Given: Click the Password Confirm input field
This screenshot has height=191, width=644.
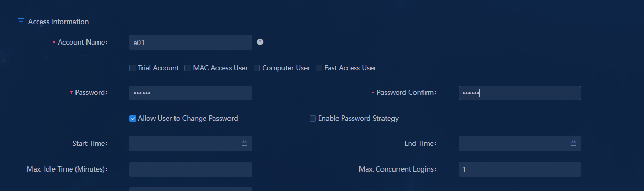Looking at the screenshot, I should (519, 93).
